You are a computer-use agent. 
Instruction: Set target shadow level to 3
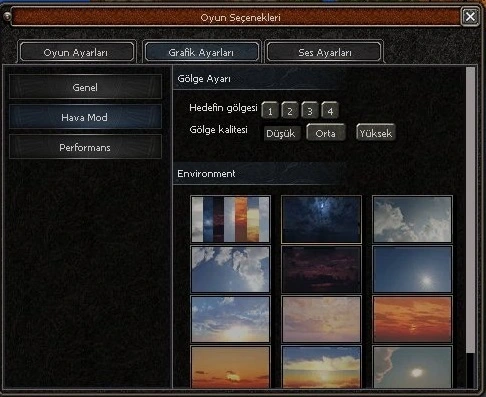point(310,110)
